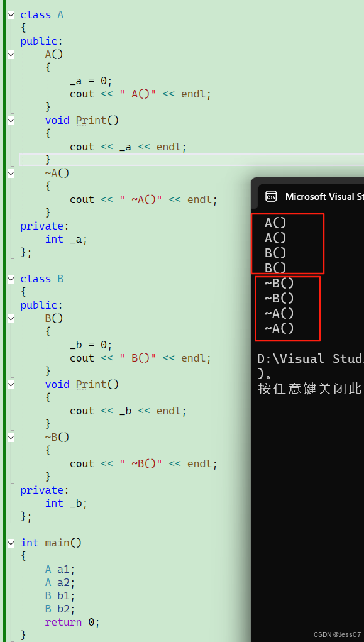Collapse the A() constructor block
364x642 pixels.
pyautogui.click(x=11, y=55)
